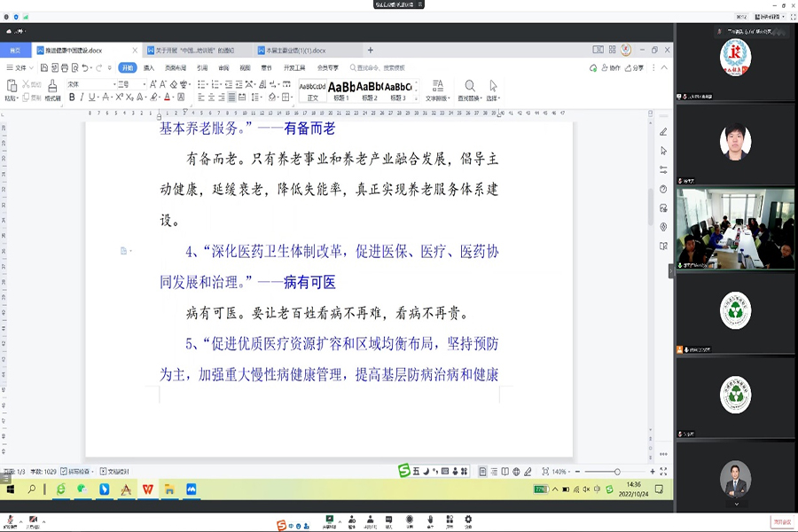The height and width of the screenshot is (532, 798).
Task: Click the selection arrow icon in right sidebar
Action: (x=663, y=151)
